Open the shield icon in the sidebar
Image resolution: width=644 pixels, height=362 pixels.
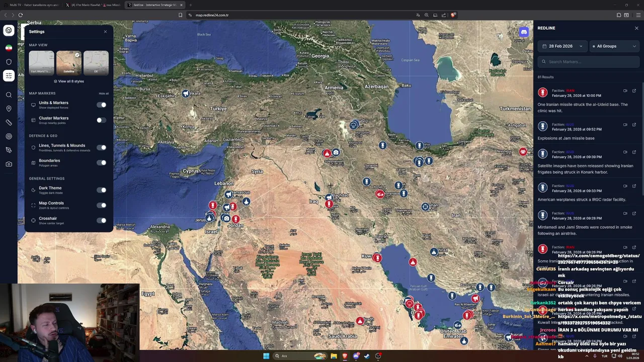pyautogui.click(x=9, y=62)
